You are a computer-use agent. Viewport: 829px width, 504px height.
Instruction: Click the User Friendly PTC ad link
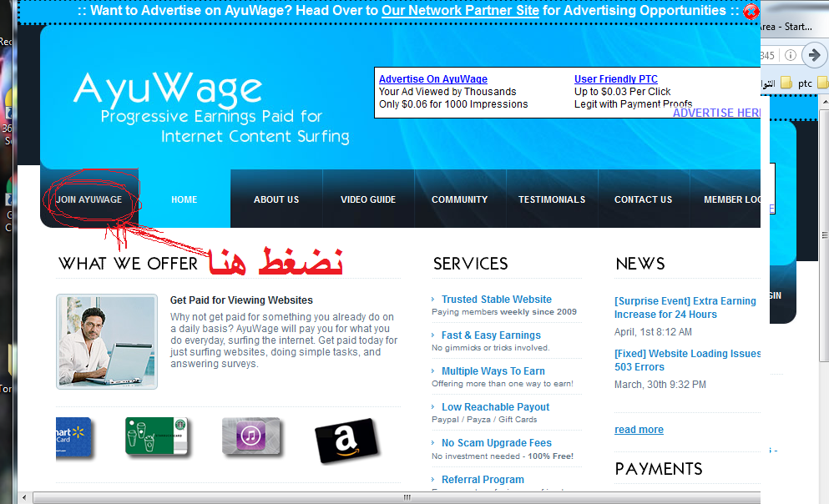[616, 78]
